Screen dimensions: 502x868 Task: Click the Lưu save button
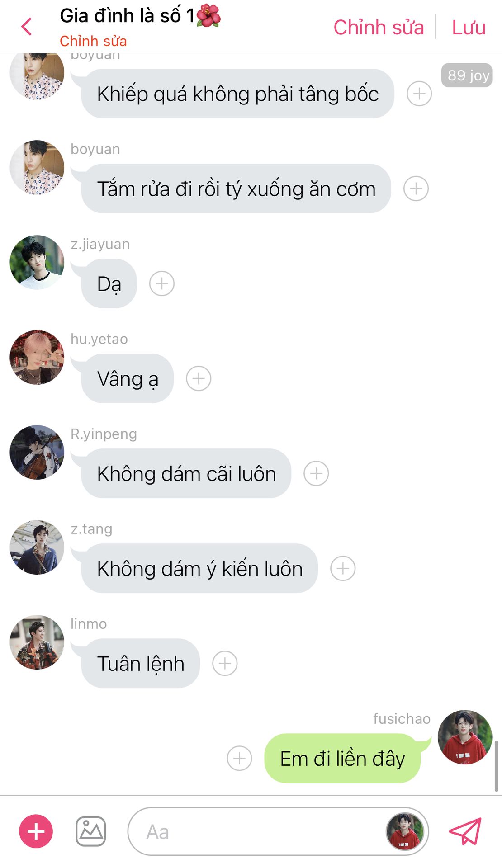[469, 27]
